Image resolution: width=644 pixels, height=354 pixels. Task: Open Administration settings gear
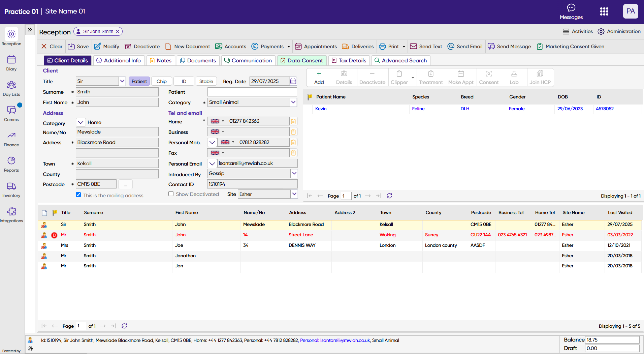601,31
